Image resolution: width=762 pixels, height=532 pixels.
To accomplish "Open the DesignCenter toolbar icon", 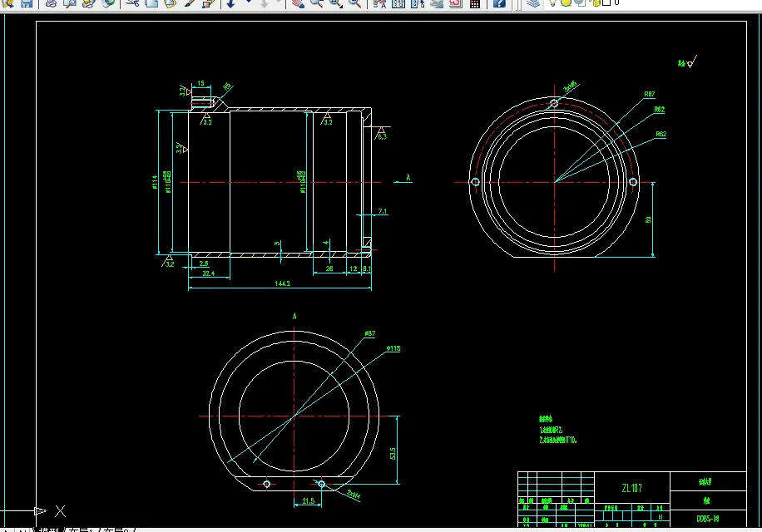I will pyautogui.click(x=398, y=3).
